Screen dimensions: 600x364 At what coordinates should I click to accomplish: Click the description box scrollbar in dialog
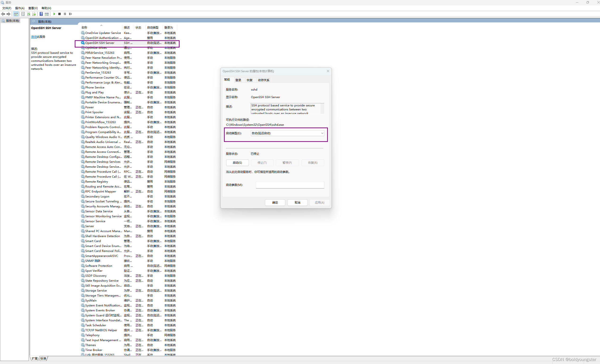click(322, 109)
